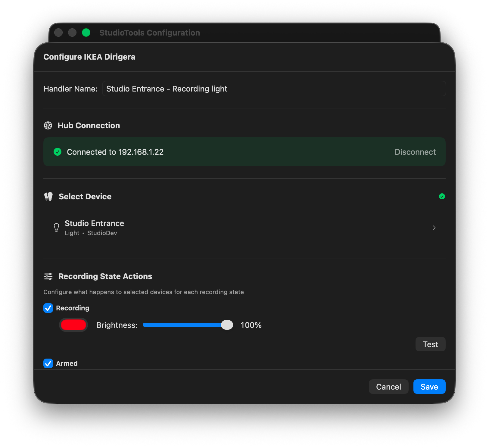489x448 pixels.
Task: Click the globe icon next to Hub Connection
Action: [x=48, y=126]
